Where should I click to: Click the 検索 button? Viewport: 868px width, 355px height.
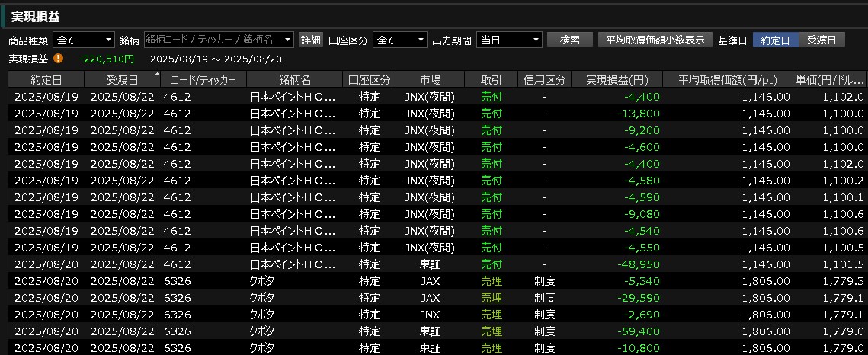pyautogui.click(x=569, y=40)
